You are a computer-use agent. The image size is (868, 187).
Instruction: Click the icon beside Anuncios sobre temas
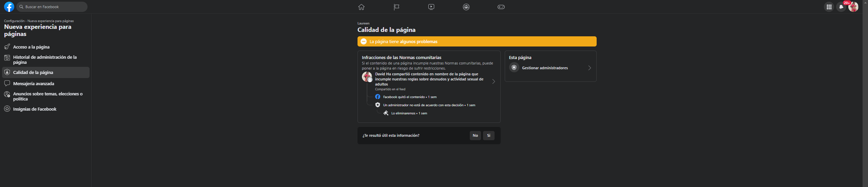[x=7, y=94]
